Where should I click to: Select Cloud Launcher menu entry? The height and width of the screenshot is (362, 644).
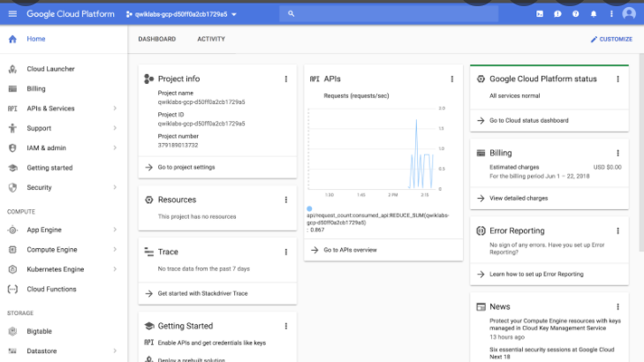click(64, 69)
